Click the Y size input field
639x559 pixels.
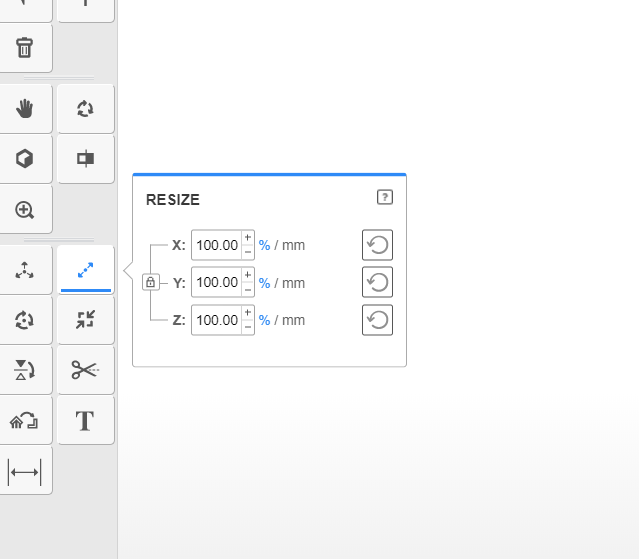pos(217,282)
